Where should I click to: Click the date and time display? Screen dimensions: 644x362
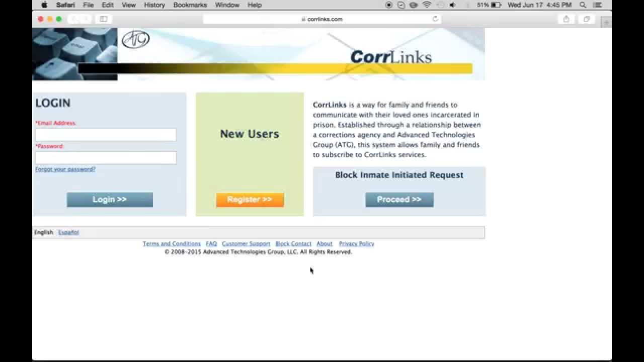click(539, 5)
